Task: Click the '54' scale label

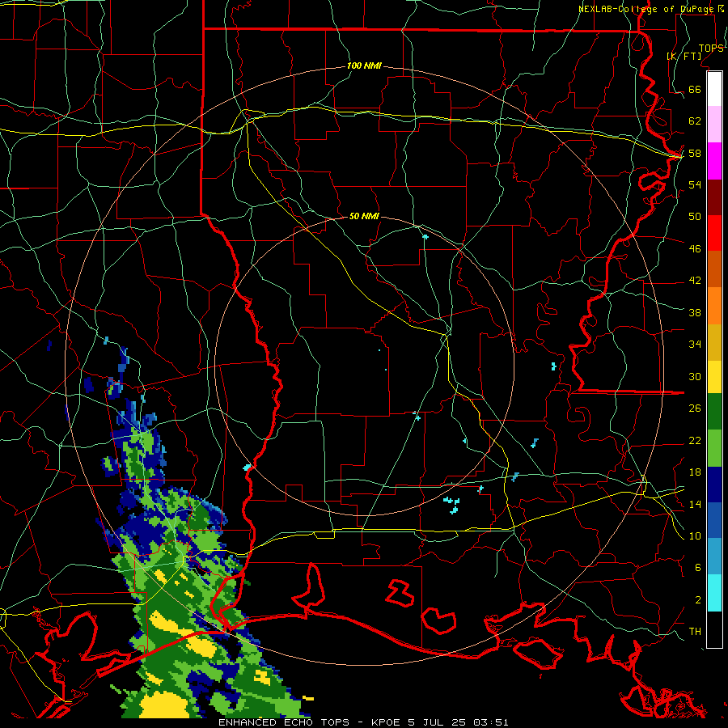Action: (x=695, y=184)
